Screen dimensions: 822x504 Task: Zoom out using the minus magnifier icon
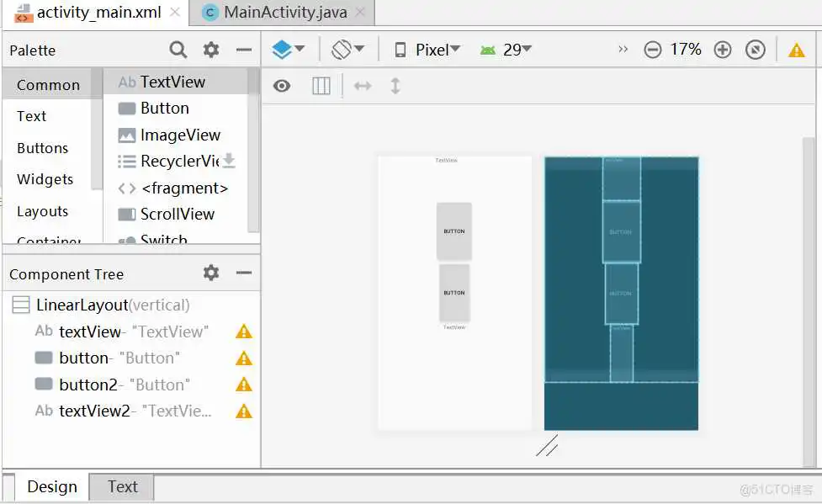pyautogui.click(x=653, y=50)
